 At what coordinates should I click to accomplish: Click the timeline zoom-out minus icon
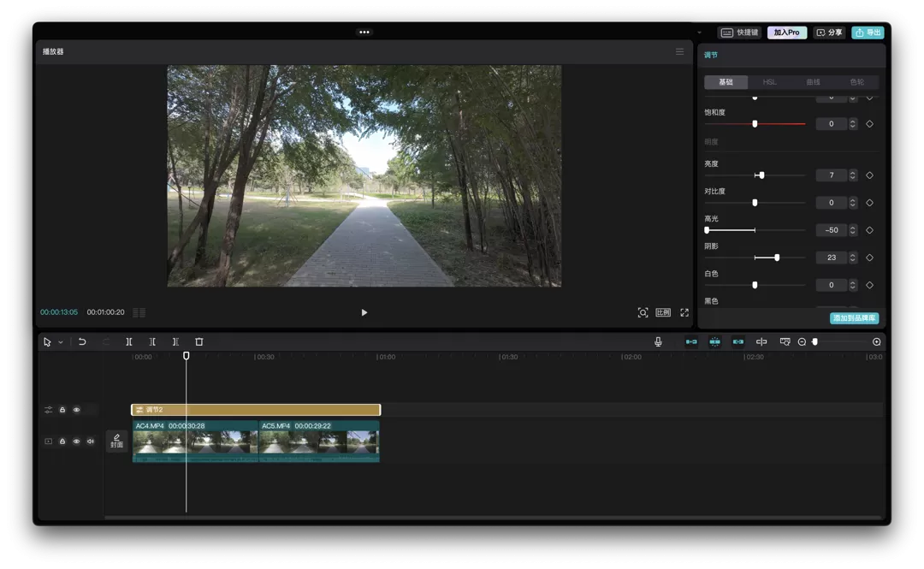802,341
